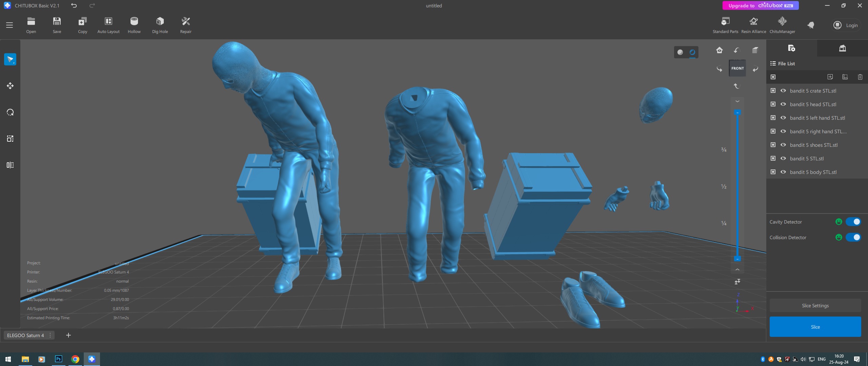Screen dimensions: 868x366
Task: Hide bandit 5 head STL with eye icon
Action: [783, 104]
